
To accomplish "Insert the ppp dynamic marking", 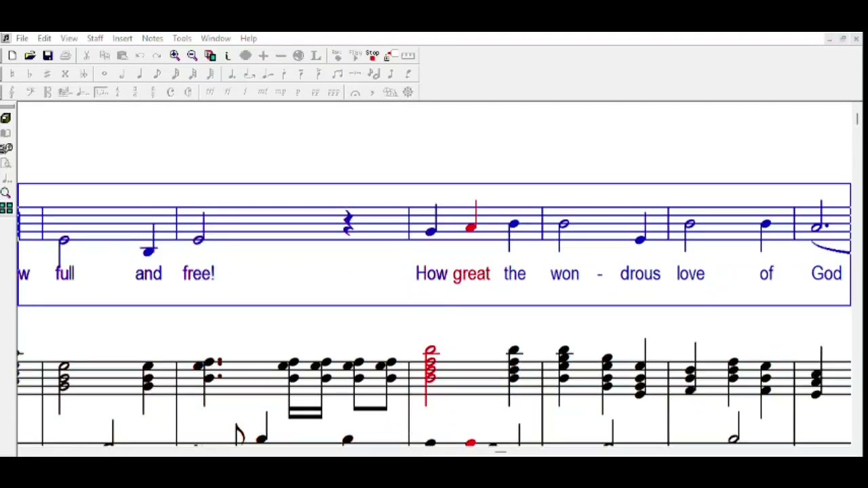I will (333, 92).
